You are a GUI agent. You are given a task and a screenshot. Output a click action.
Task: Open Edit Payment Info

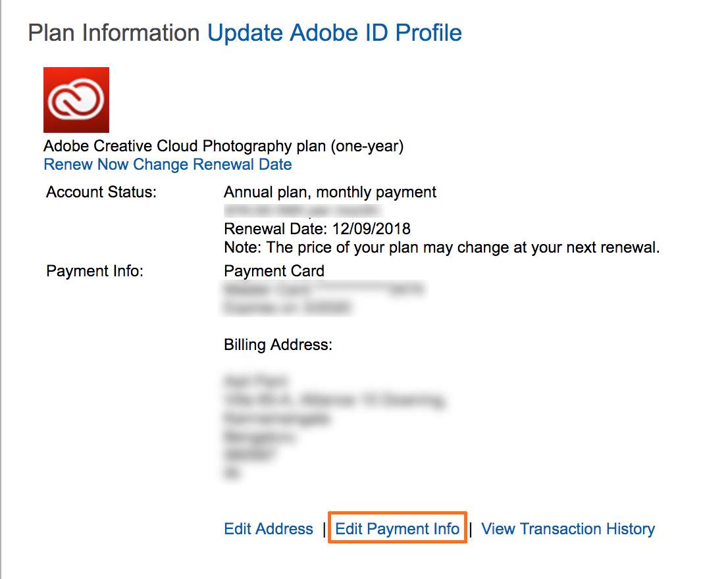(x=398, y=529)
